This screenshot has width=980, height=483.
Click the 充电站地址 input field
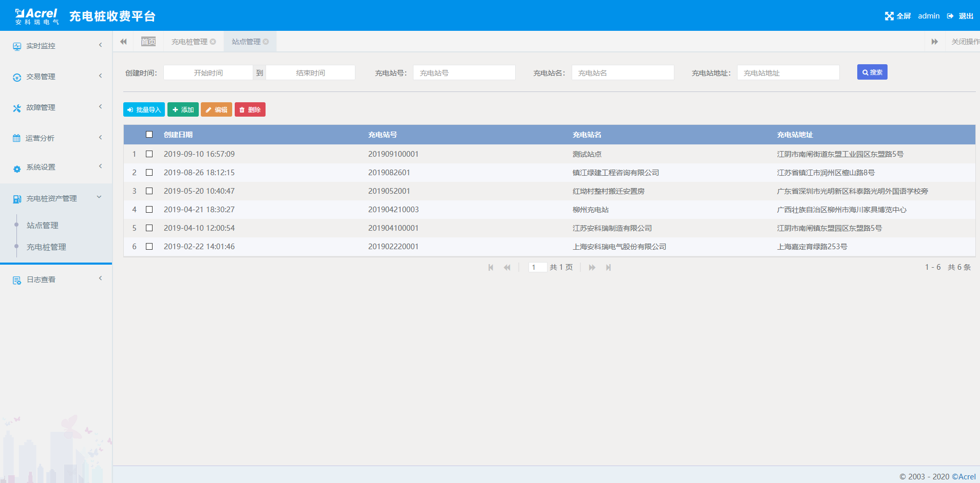click(788, 72)
